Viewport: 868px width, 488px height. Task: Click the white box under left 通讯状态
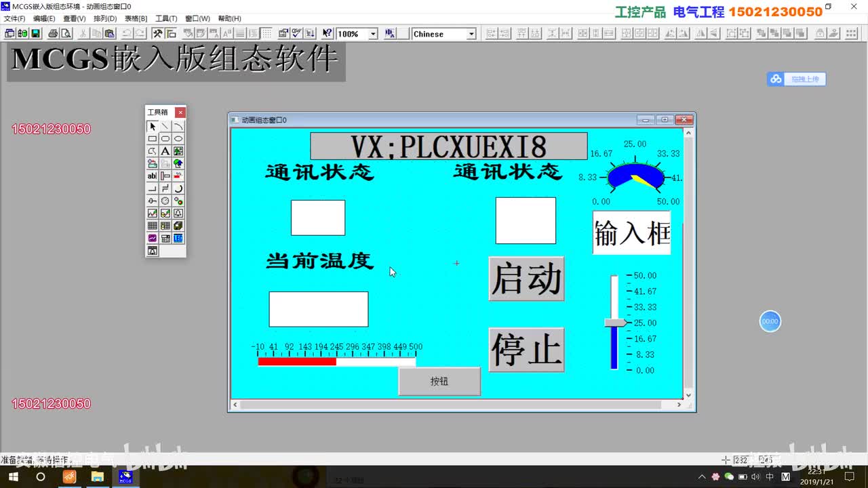[318, 218]
